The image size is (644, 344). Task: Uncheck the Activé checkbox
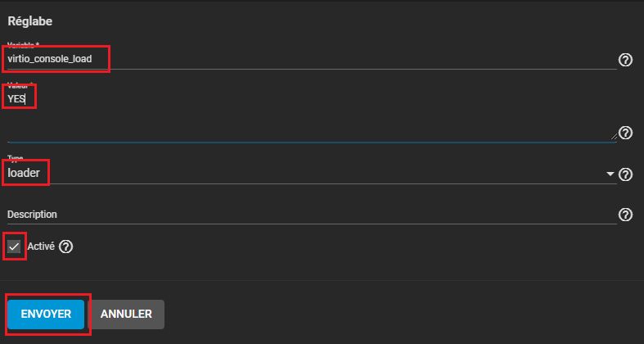point(14,247)
